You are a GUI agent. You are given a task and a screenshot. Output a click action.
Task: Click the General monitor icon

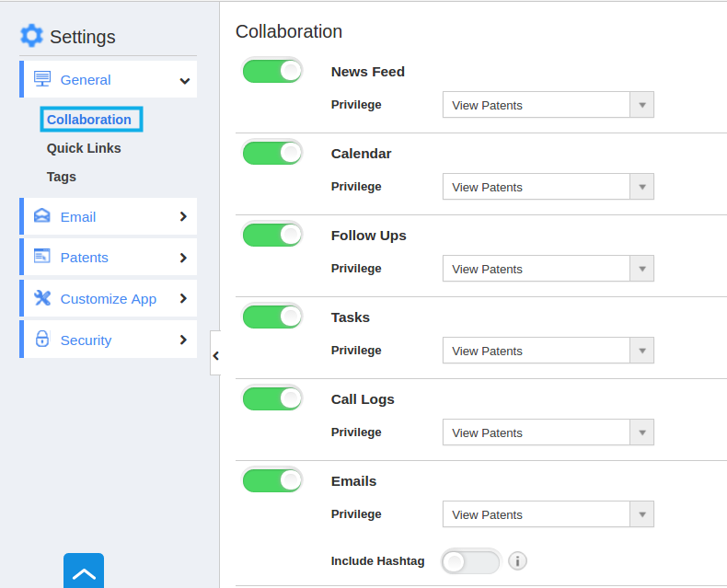point(42,79)
